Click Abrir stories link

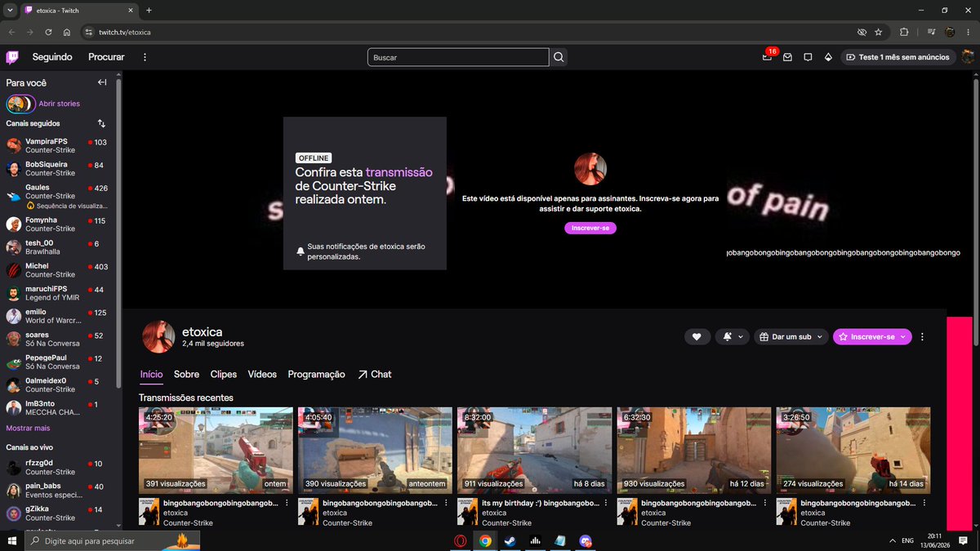[60, 104]
